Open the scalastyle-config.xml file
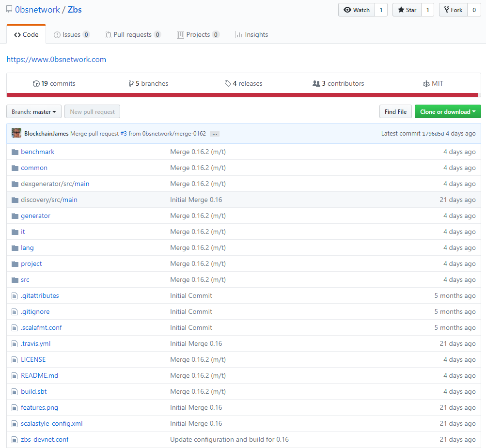 [52, 423]
